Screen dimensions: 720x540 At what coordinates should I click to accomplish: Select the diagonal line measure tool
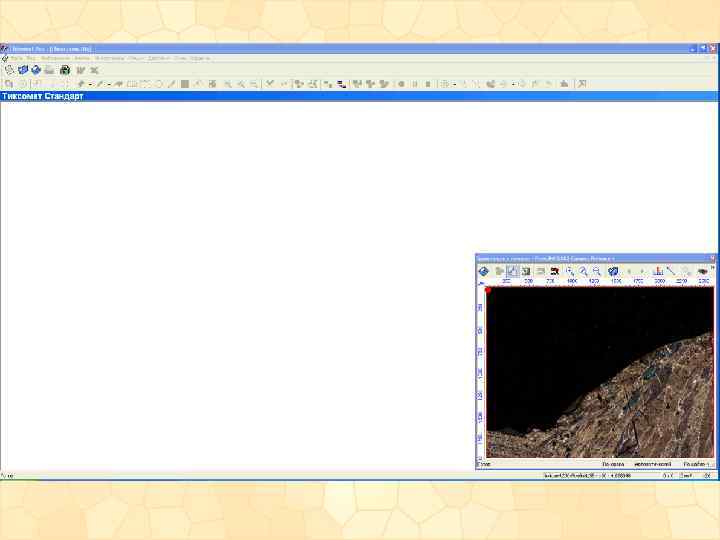point(671,271)
